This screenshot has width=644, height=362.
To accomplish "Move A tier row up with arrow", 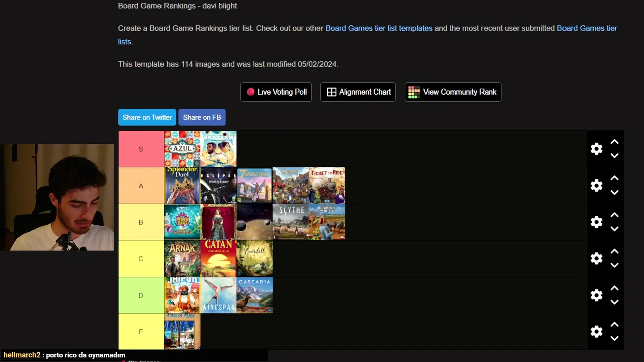I will (614, 179).
